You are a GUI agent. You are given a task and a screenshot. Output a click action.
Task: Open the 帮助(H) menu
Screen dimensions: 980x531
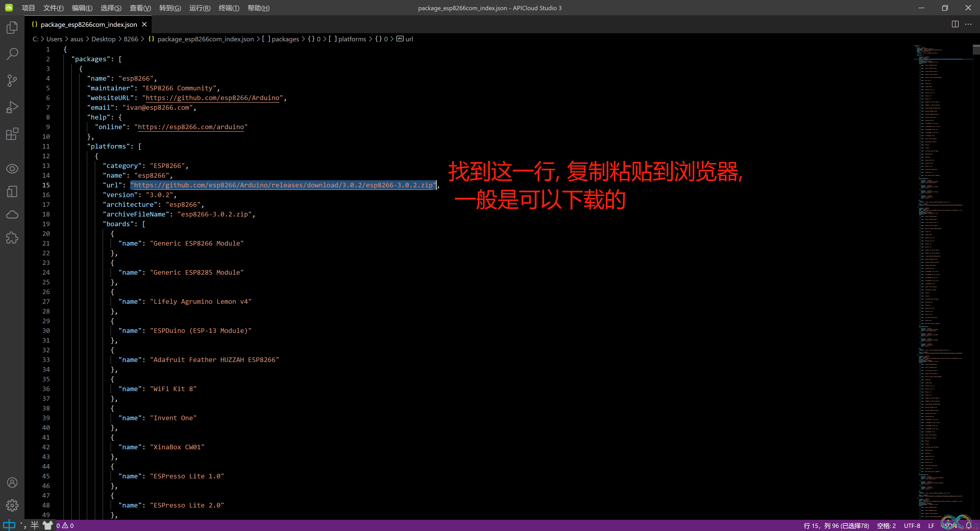[259, 8]
